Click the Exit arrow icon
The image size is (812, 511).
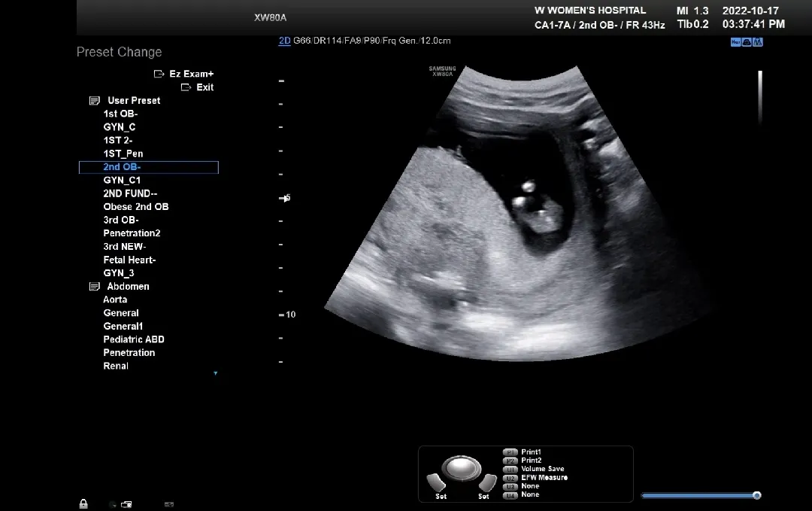click(186, 87)
